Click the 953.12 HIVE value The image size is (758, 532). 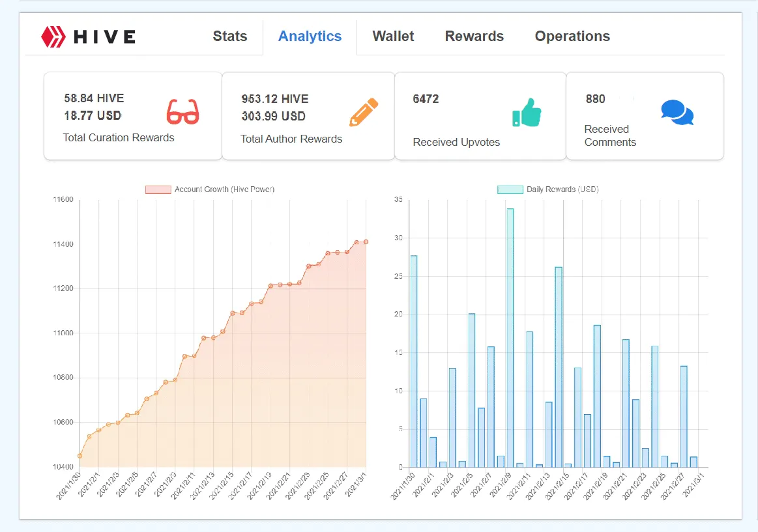click(274, 99)
